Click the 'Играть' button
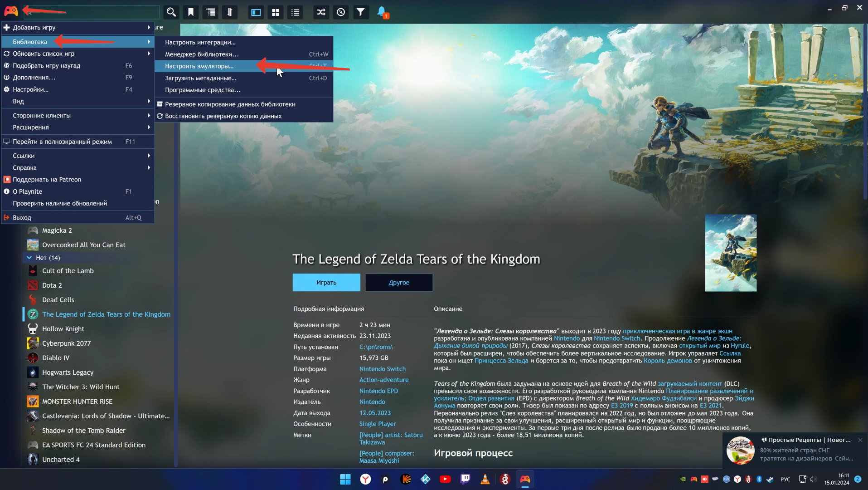The width and height of the screenshot is (868, 490). click(x=326, y=282)
